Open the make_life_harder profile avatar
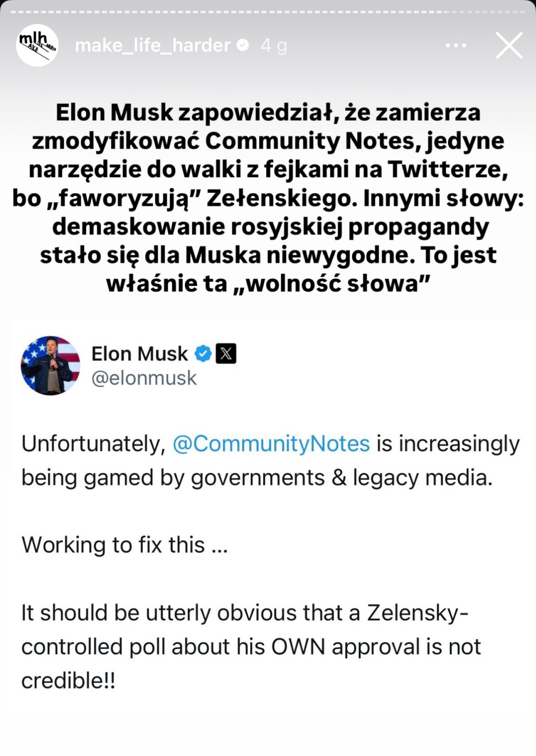Image resolution: width=536 pixels, height=756 pixels. (x=37, y=46)
